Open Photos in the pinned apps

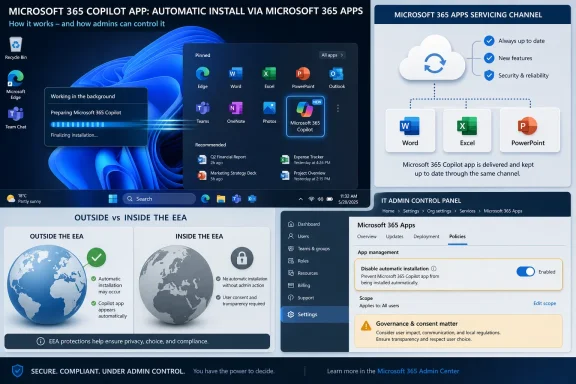coord(269,112)
